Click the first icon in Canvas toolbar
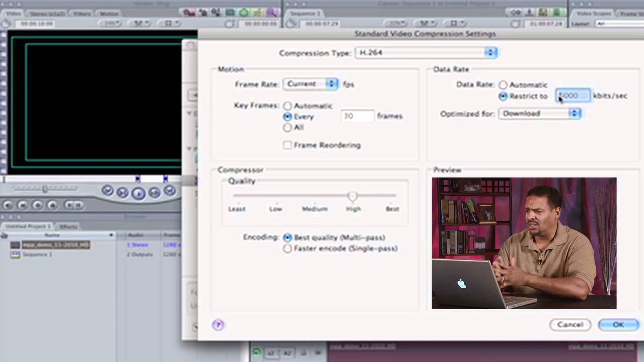The width and height of the screenshot is (644, 362). [516, 13]
